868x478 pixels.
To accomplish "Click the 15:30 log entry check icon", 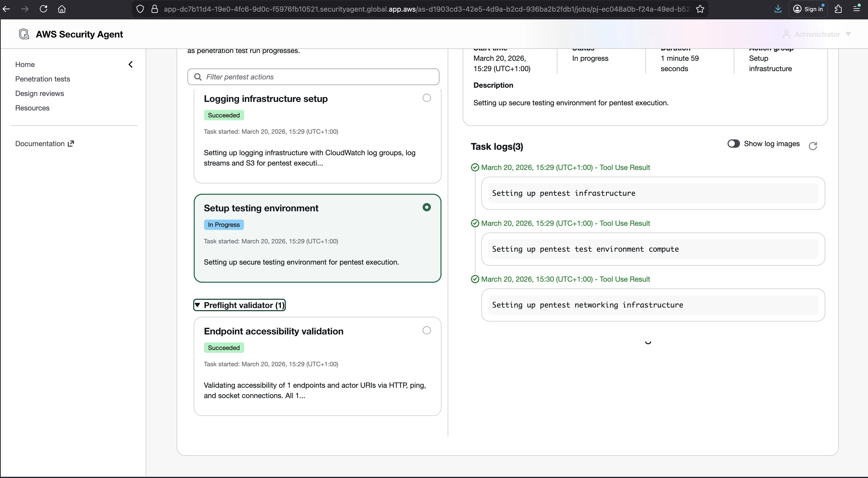I will coord(475,279).
